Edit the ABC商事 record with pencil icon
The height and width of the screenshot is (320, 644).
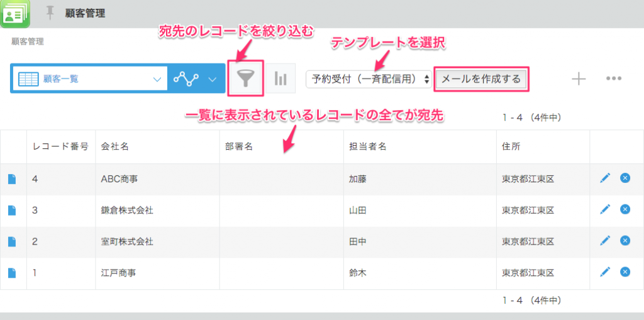(604, 178)
